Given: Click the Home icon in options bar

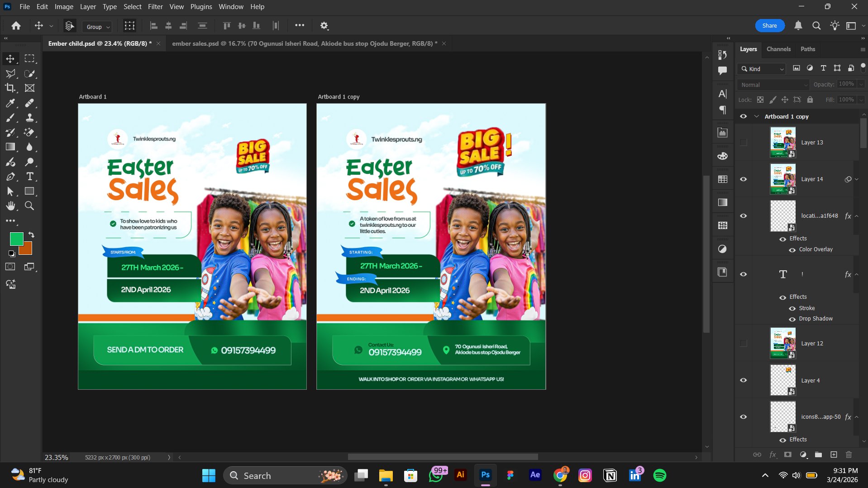Looking at the screenshot, I should (16, 26).
